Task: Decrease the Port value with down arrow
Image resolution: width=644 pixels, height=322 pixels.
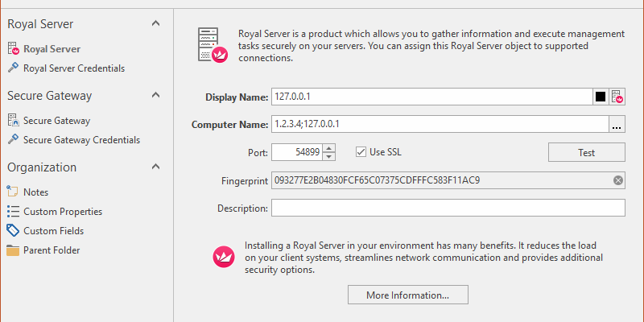Action: click(328, 156)
